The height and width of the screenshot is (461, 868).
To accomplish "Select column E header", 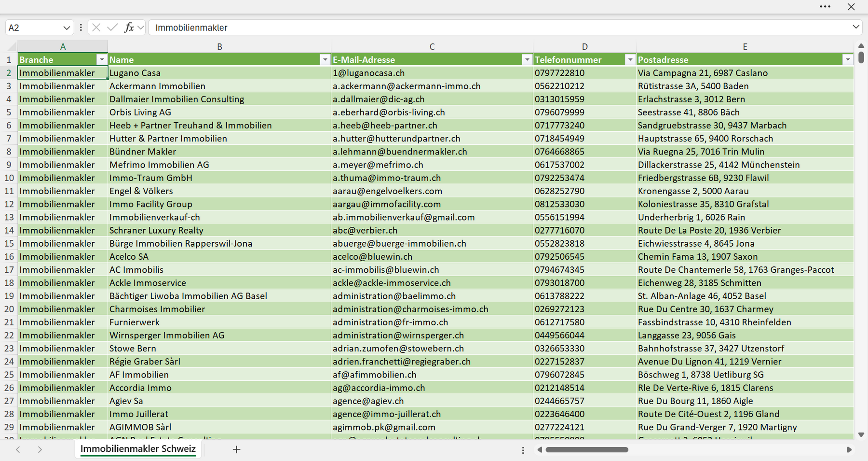I will pyautogui.click(x=745, y=46).
